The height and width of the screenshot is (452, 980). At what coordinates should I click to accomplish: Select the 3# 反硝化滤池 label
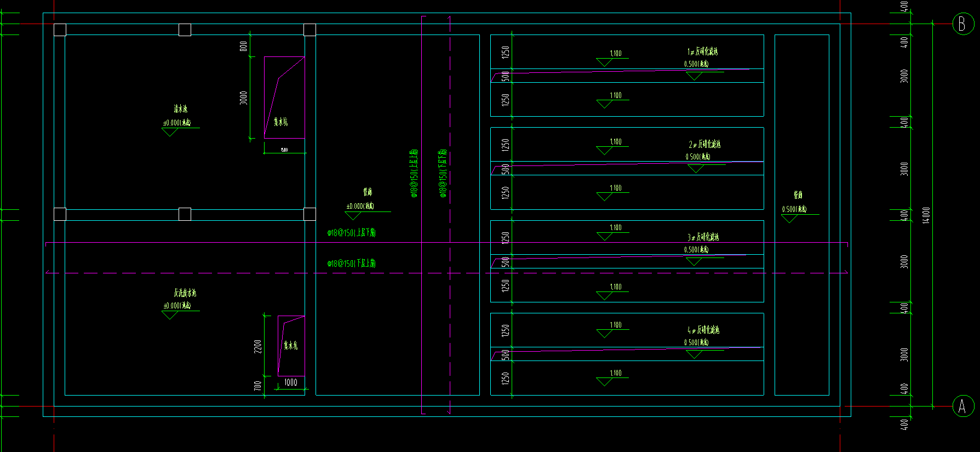click(x=703, y=237)
